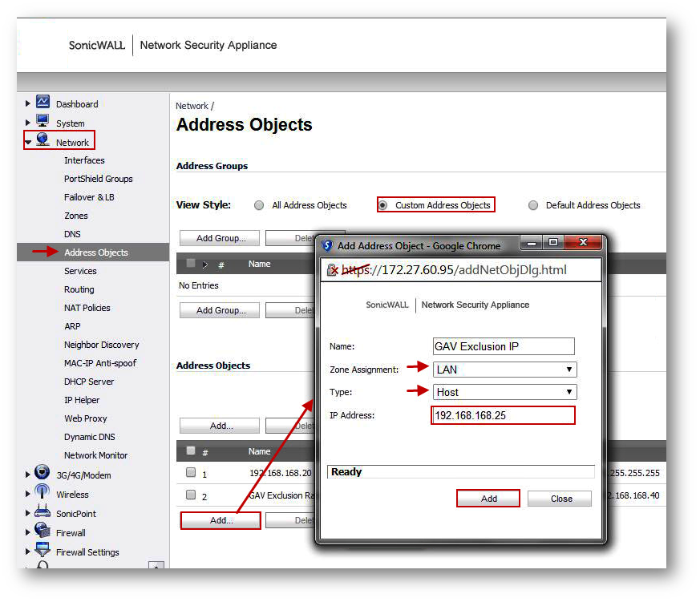Expand the Dashboard menu section

(x=28, y=103)
